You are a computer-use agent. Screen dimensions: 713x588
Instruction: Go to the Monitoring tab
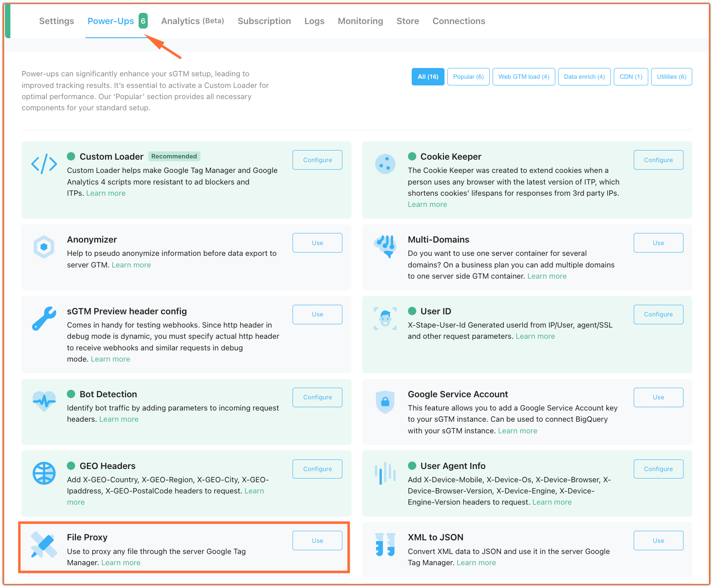360,21
